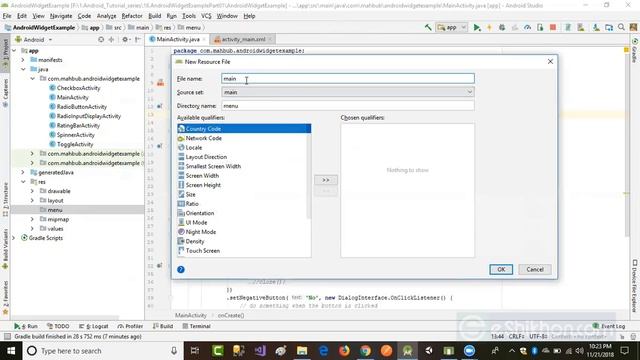Collapse the java folder
Image resolution: width=640 pixels, height=360 pixels.
point(23,69)
